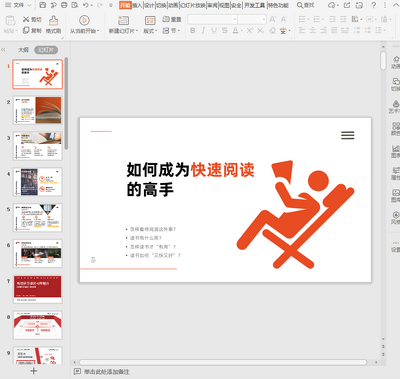
Task: Click the Undo arrow icon
Action: click(86, 5)
